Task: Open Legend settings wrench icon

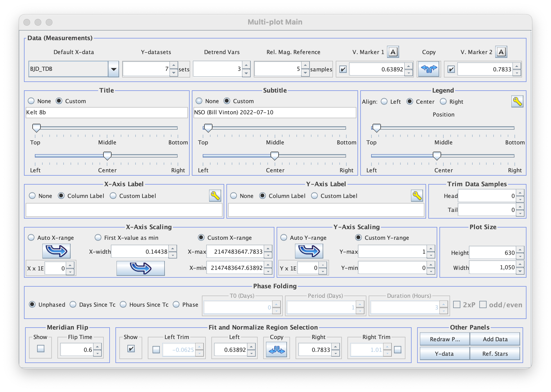Action: [x=517, y=101]
